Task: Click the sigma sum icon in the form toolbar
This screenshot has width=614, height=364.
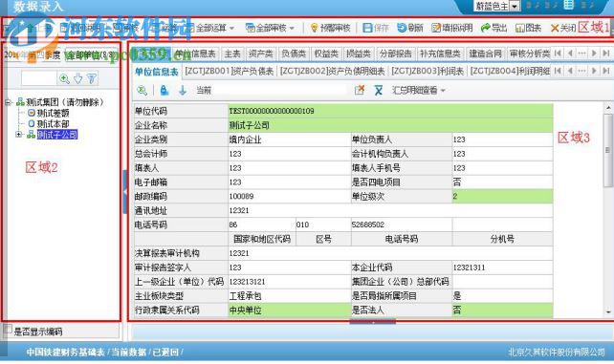Action: point(379,91)
